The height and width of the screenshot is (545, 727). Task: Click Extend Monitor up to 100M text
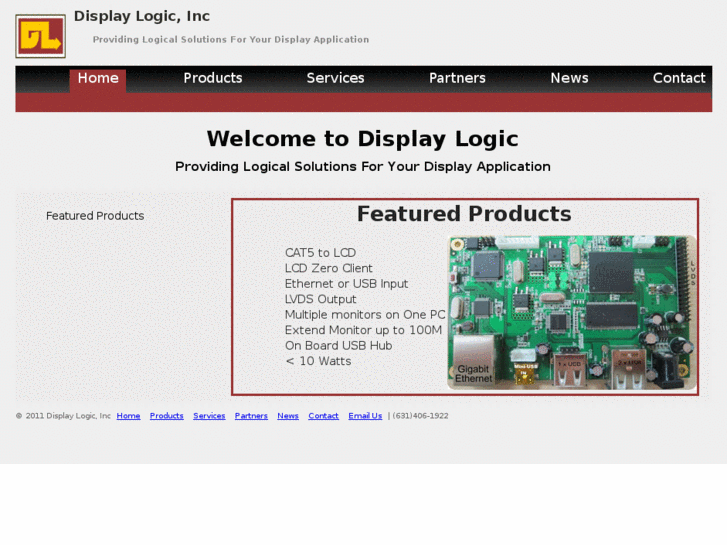tap(363, 330)
